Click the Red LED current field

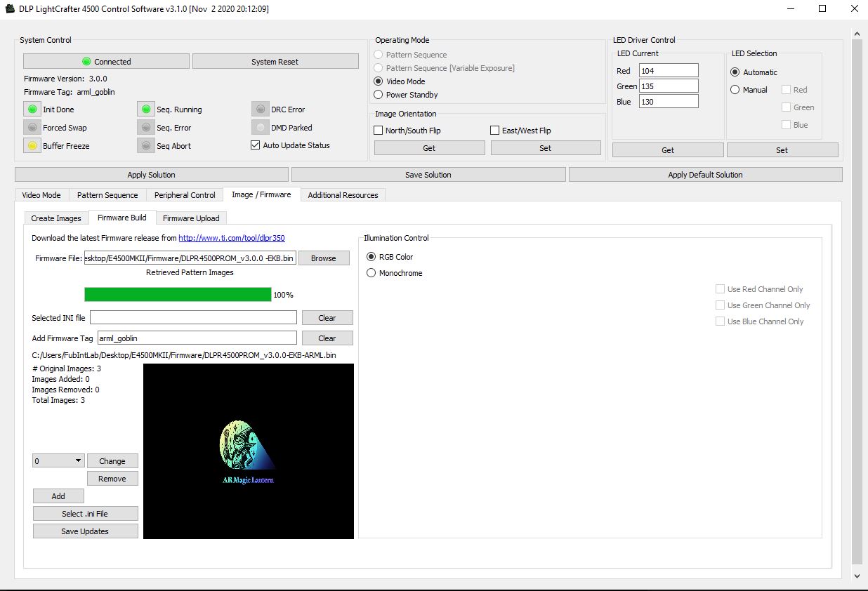coord(669,70)
